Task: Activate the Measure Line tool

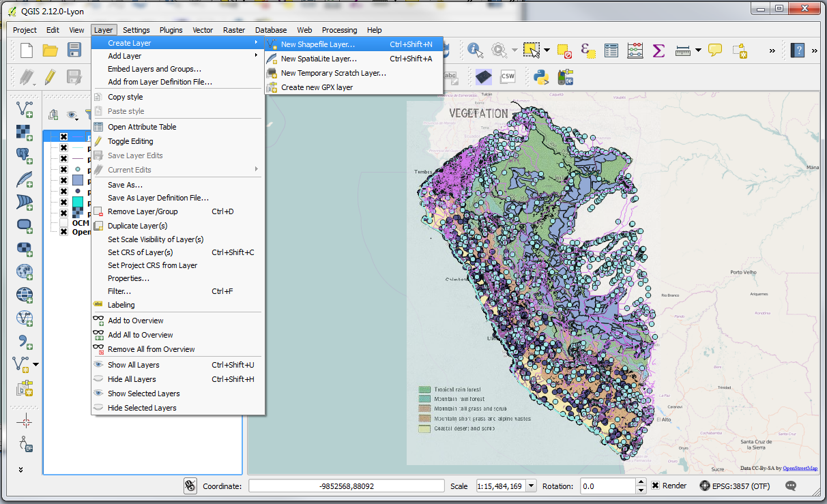Action: (x=682, y=50)
